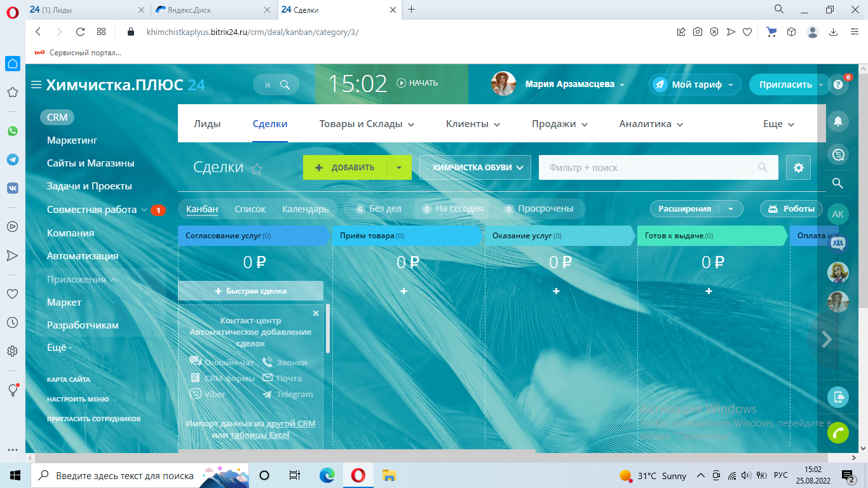This screenshot has height=488, width=868.
Task: Click the ad blocker shield icon
Action: click(x=714, y=32)
